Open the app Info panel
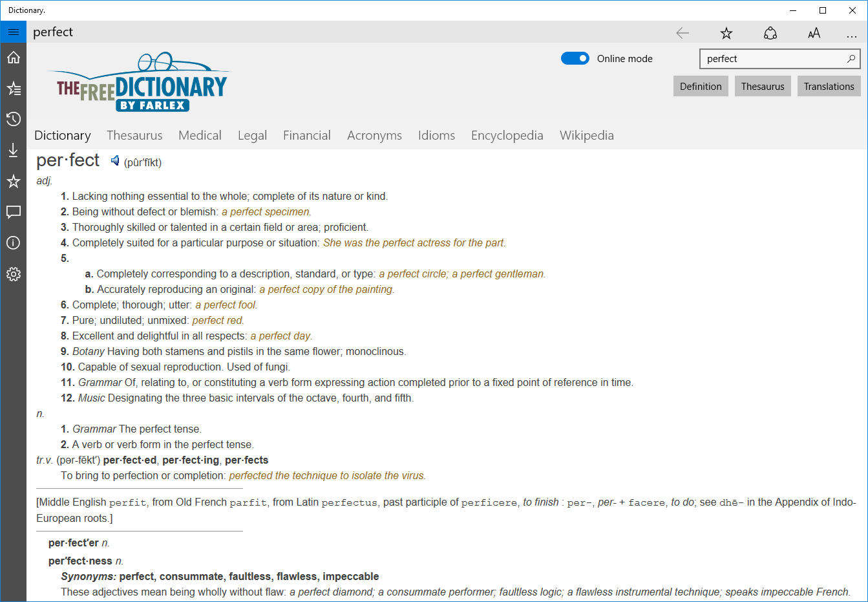Image resolution: width=868 pixels, height=602 pixels. tap(14, 242)
